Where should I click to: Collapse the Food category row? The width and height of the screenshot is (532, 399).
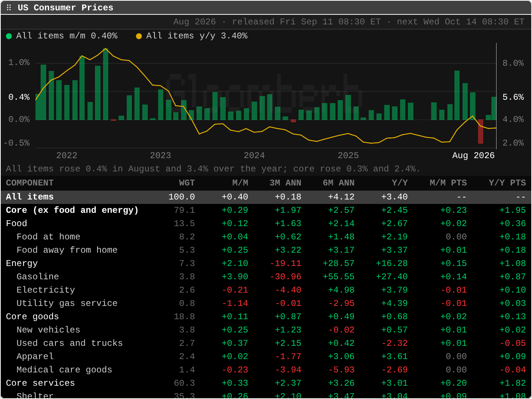click(x=266, y=224)
